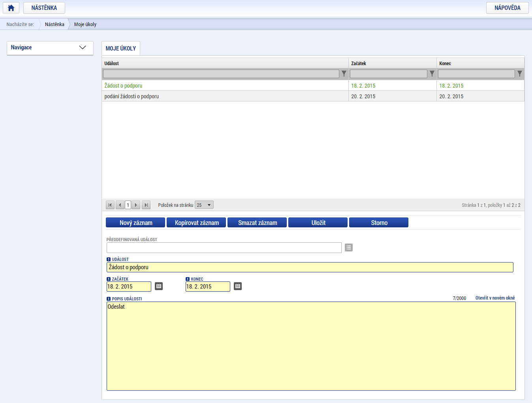
Task: Create a new record with Nový záznam
Action: pos(136,223)
